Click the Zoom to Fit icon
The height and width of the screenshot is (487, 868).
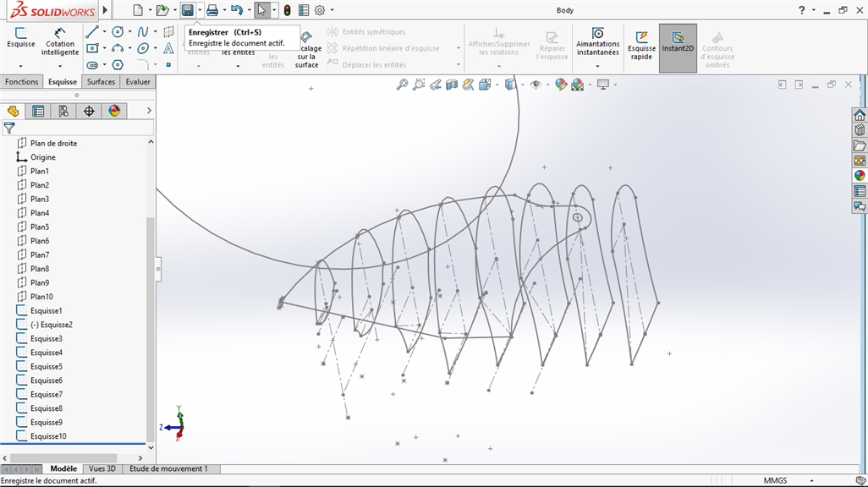(x=403, y=85)
